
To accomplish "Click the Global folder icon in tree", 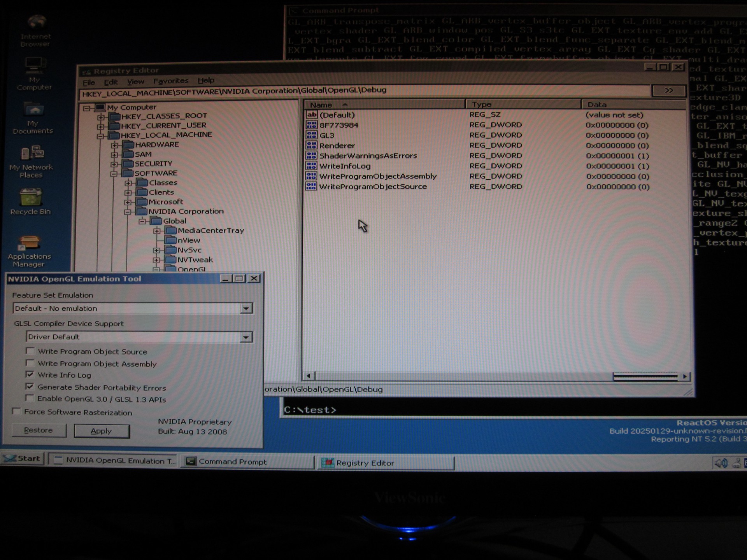I will click(156, 221).
